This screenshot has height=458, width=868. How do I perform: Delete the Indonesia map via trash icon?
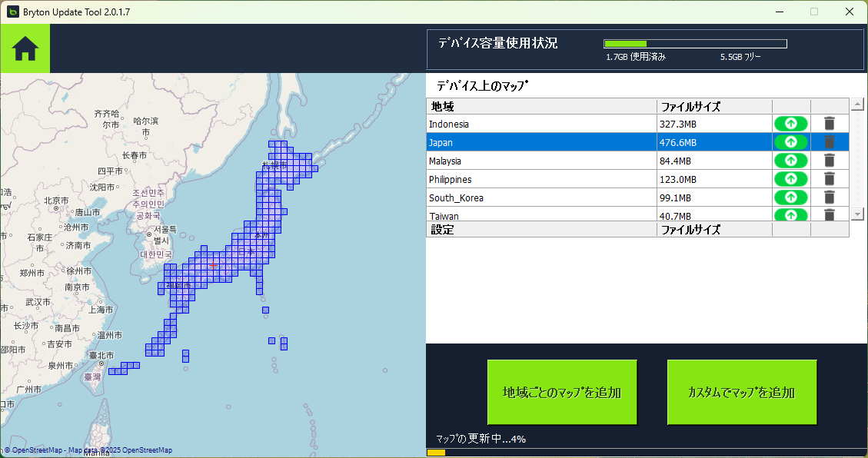coord(830,124)
